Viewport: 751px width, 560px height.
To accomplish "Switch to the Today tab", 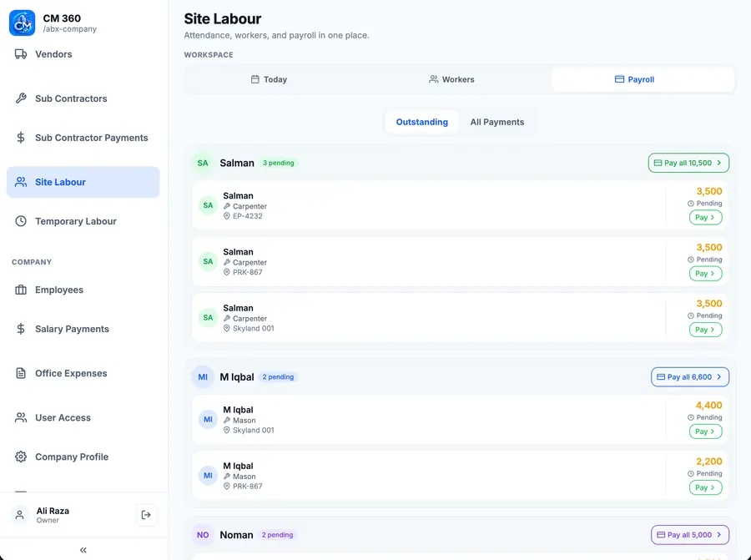I will pos(269,79).
